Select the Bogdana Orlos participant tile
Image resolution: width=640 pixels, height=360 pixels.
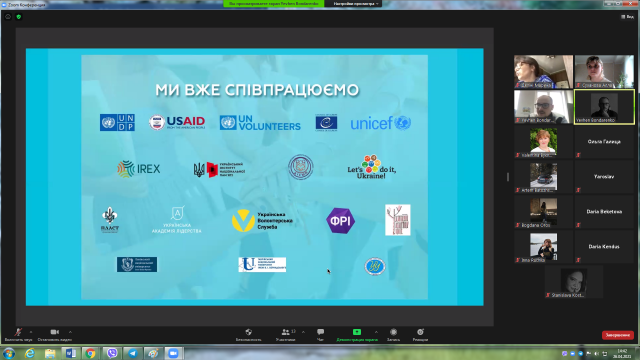pyautogui.click(x=543, y=211)
